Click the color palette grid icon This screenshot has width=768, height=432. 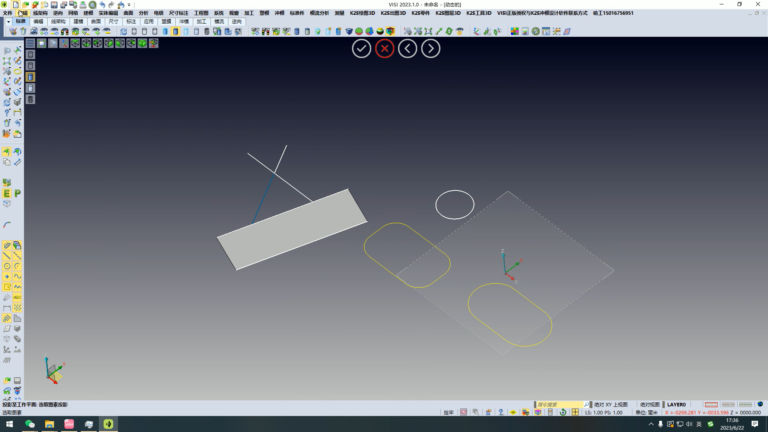[515, 31]
